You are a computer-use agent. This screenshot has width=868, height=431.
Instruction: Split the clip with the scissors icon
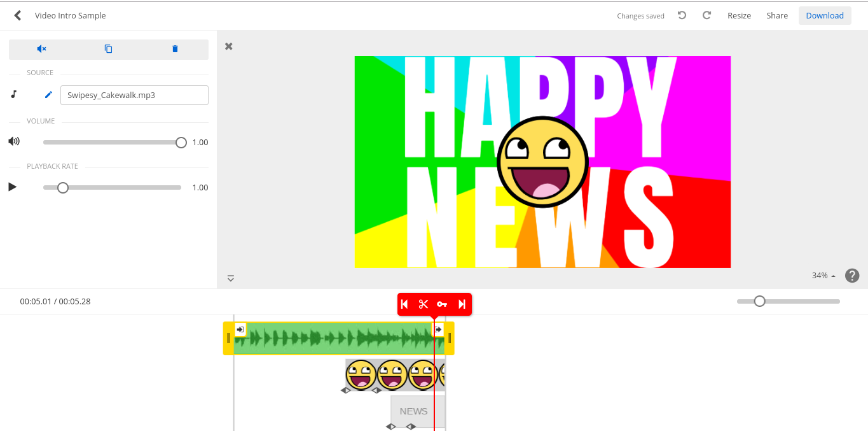[424, 304]
